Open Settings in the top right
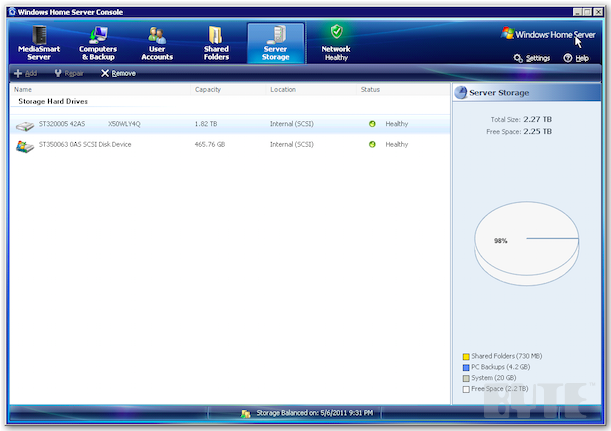 [532, 58]
